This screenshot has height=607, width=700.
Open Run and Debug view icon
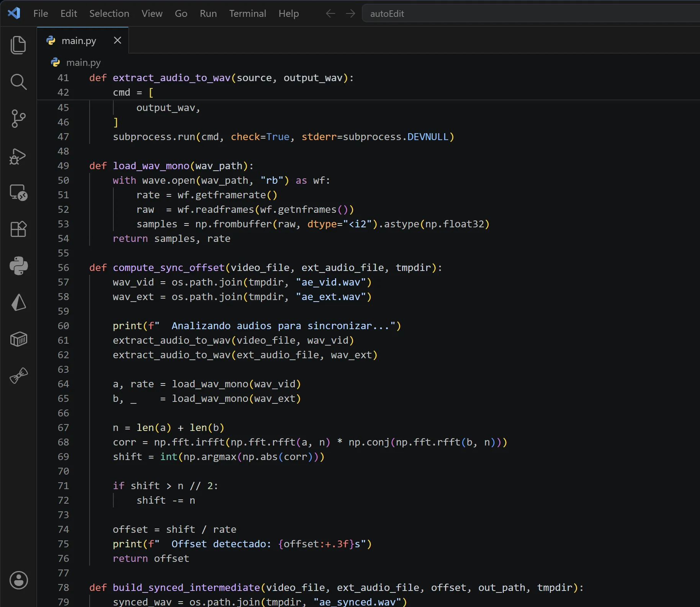click(x=18, y=156)
